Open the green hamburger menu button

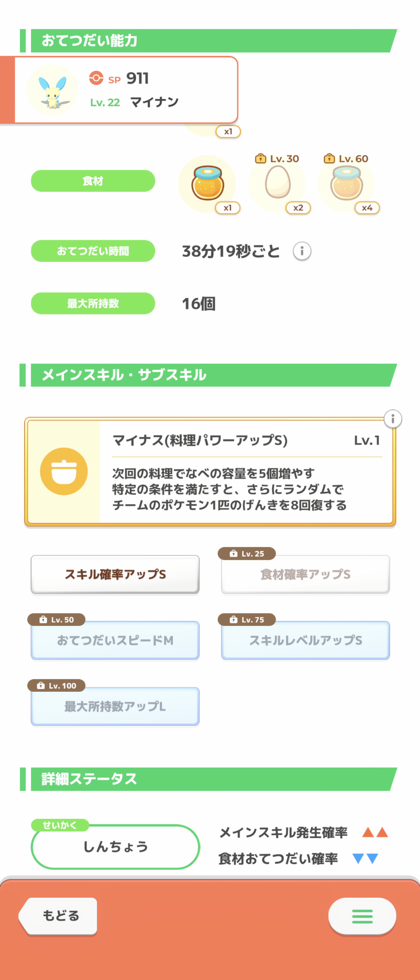tap(362, 916)
